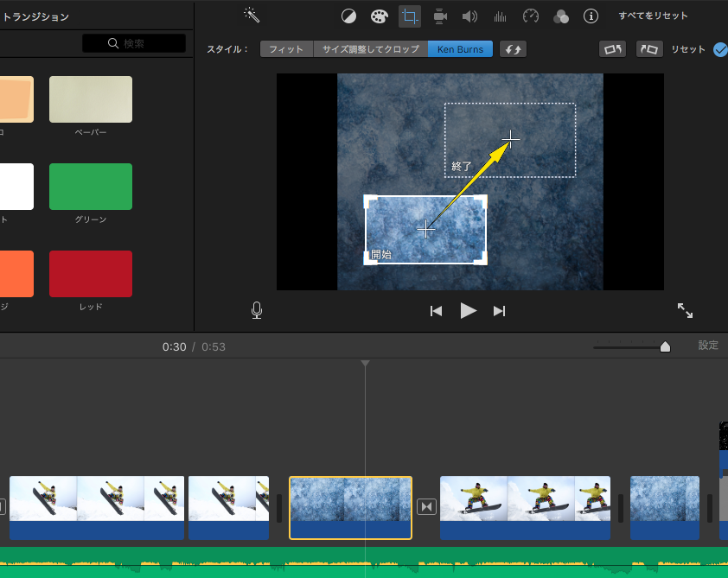
Task: Skip to previous clip
Action: (436, 311)
